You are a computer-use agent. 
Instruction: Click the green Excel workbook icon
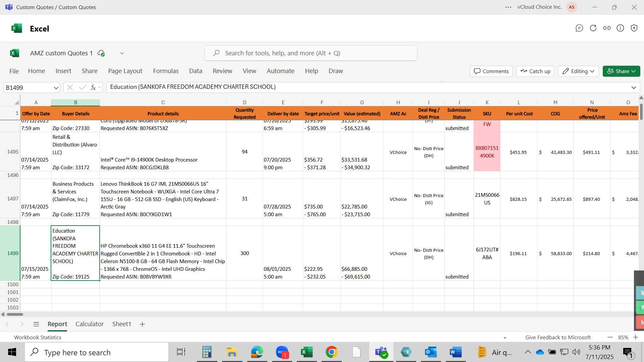(x=15, y=53)
